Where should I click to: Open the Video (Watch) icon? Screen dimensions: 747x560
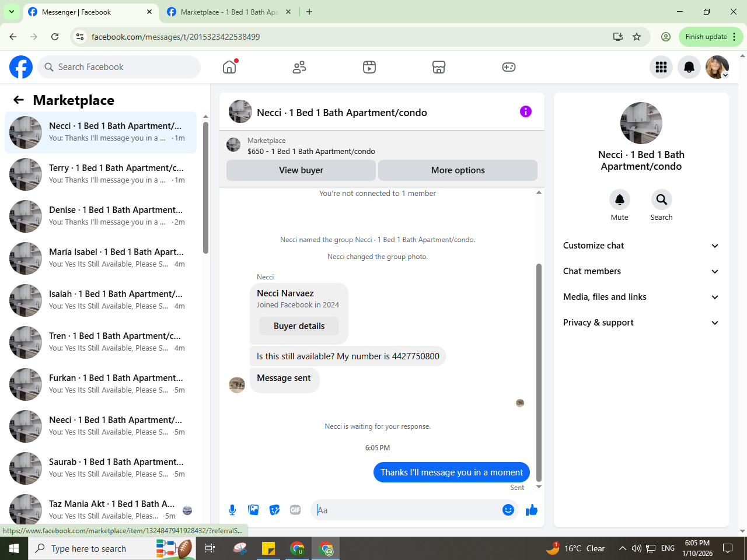click(x=369, y=67)
